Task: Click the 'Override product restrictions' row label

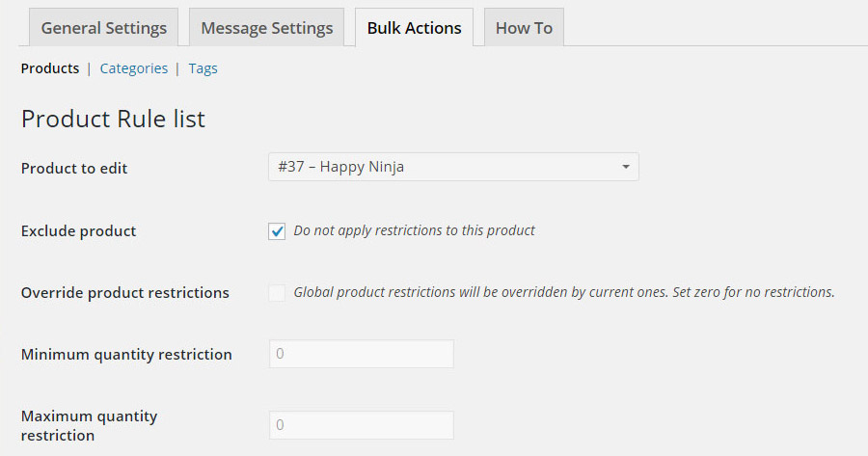Action: point(124,292)
